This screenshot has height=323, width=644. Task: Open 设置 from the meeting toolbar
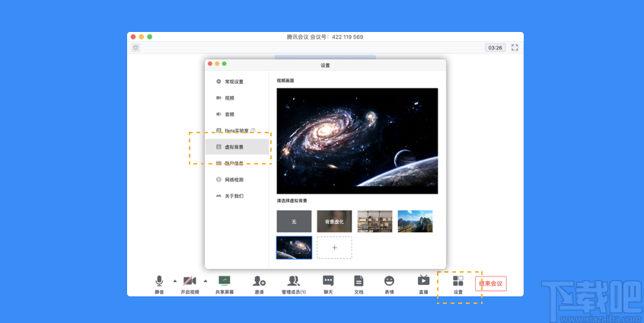pyautogui.click(x=458, y=284)
